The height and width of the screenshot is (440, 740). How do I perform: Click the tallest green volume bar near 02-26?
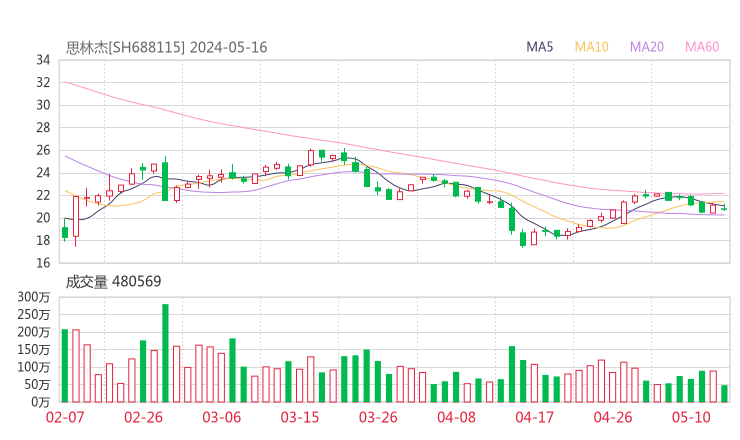[x=165, y=353]
